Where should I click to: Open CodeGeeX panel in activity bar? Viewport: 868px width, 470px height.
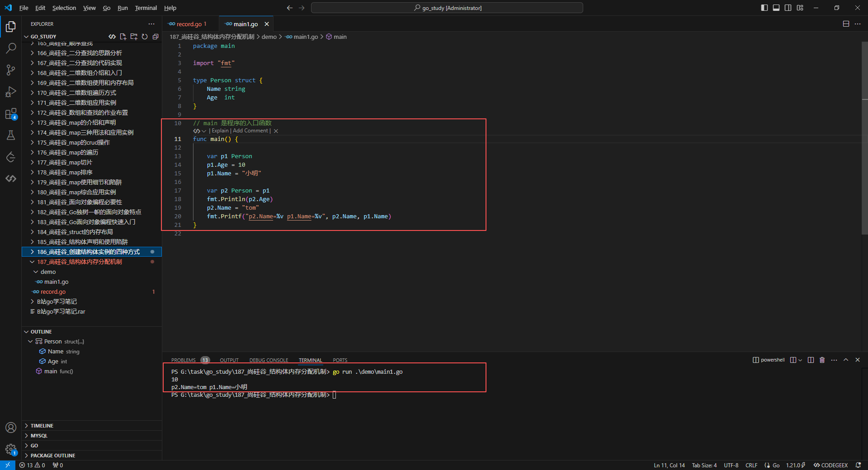click(11, 179)
